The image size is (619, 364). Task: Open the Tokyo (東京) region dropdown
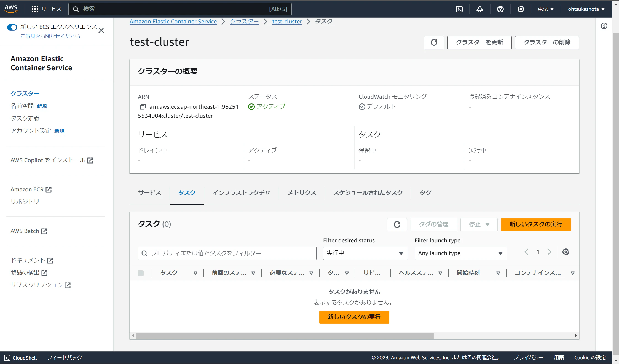545,9
